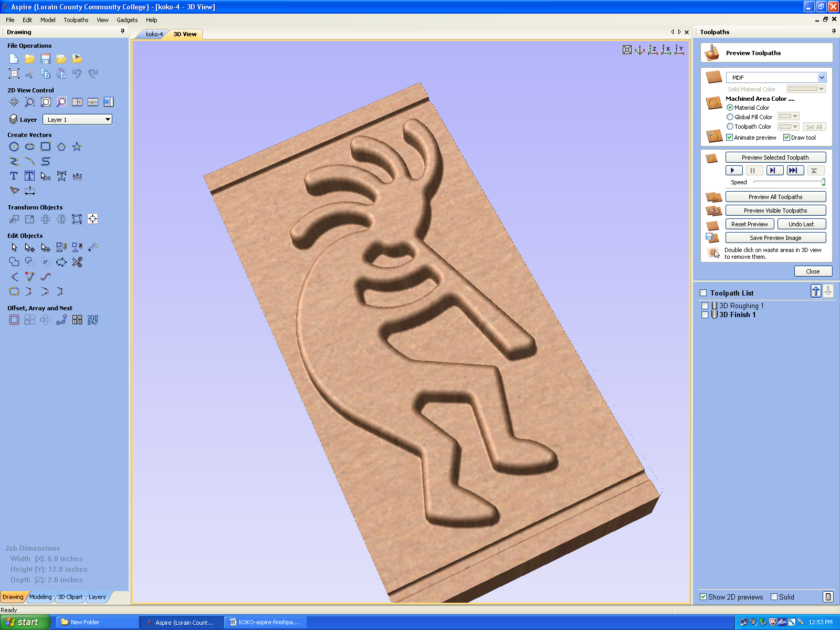The height and width of the screenshot is (630, 840).
Task: Toggle Animate preview checkbox
Action: tap(729, 138)
